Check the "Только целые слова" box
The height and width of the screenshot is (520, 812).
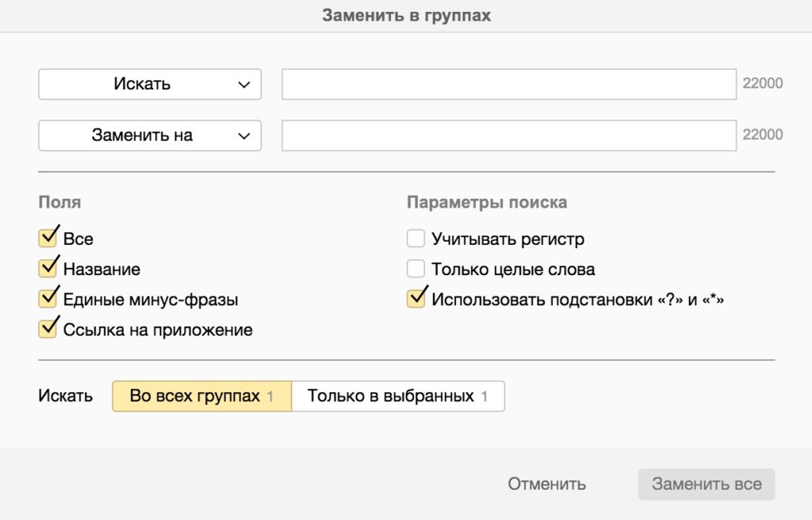(416, 269)
